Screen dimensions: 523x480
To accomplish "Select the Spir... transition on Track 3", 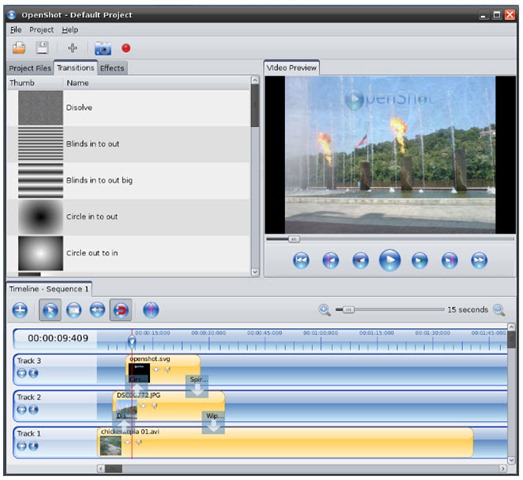I will [x=197, y=386].
